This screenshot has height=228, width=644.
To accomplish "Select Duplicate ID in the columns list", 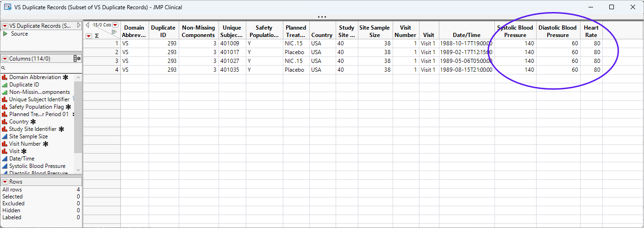I will [x=24, y=85].
